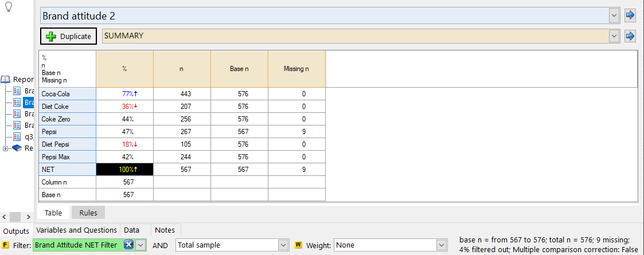Click the Base n column header
This screenshot has height=255, width=644.
[240, 69]
